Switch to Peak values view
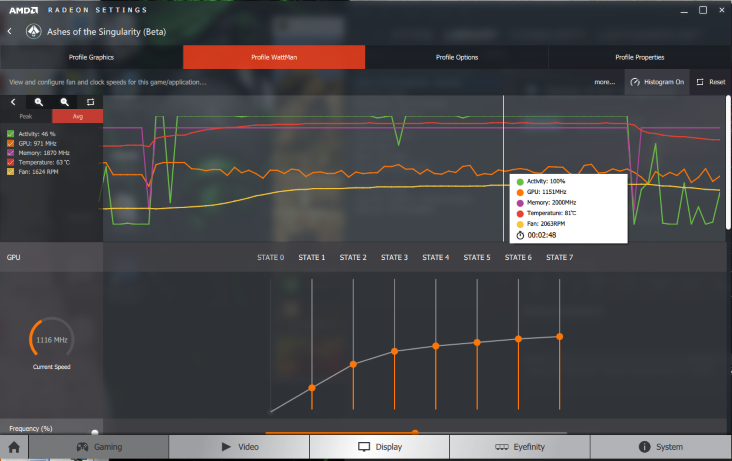The width and height of the screenshot is (732, 461). [x=26, y=116]
